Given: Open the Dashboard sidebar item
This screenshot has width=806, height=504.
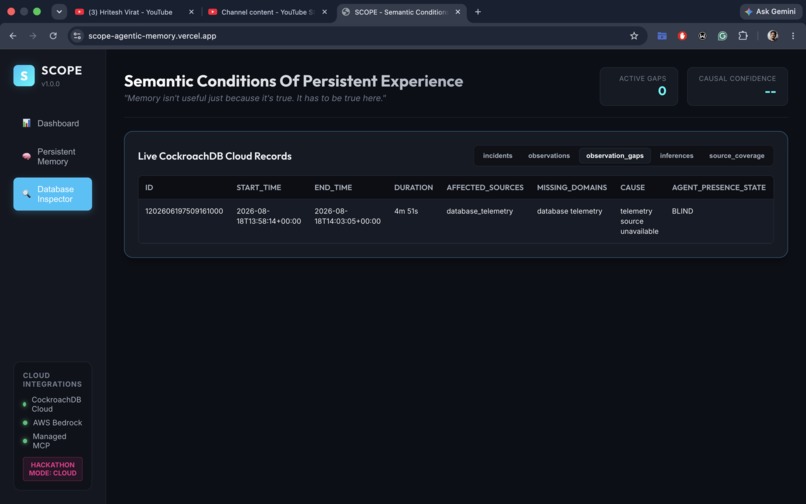Looking at the screenshot, I should tap(52, 123).
